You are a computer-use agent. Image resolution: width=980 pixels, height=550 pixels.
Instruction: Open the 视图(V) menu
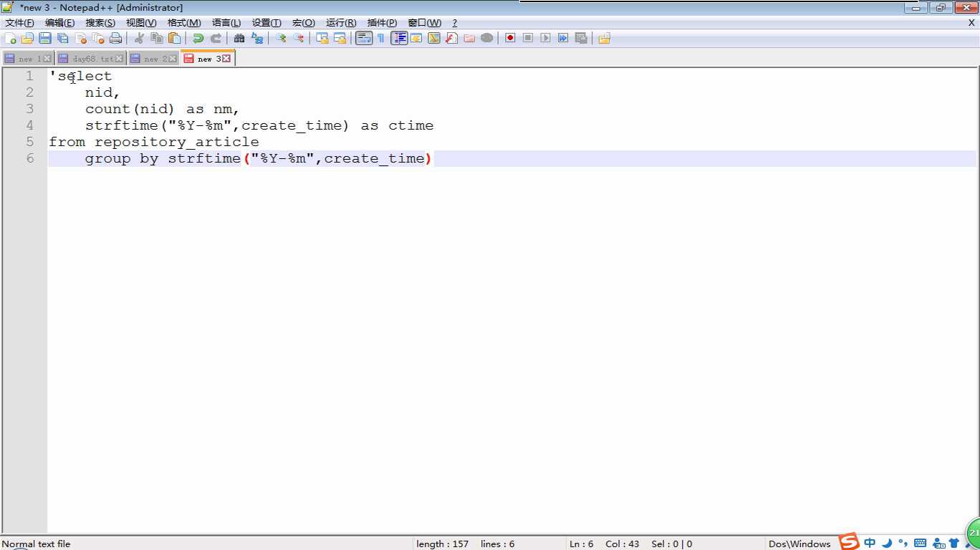tap(141, 23)
